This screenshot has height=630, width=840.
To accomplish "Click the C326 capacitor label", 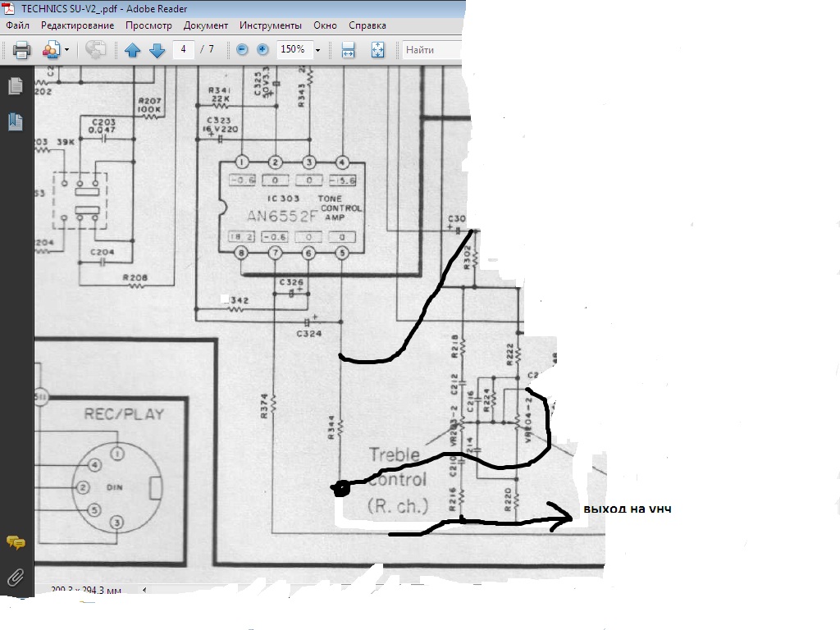I will tap(291, 282).
